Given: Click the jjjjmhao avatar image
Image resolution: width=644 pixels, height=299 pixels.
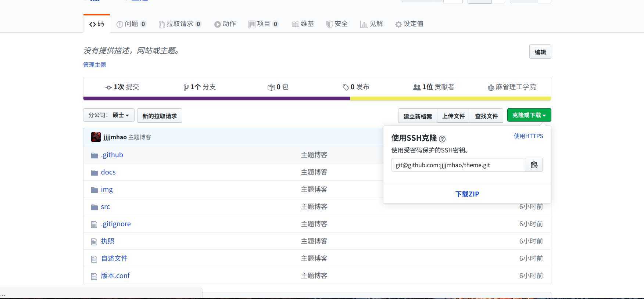Looking at the screenshot, I should point(96,137).
